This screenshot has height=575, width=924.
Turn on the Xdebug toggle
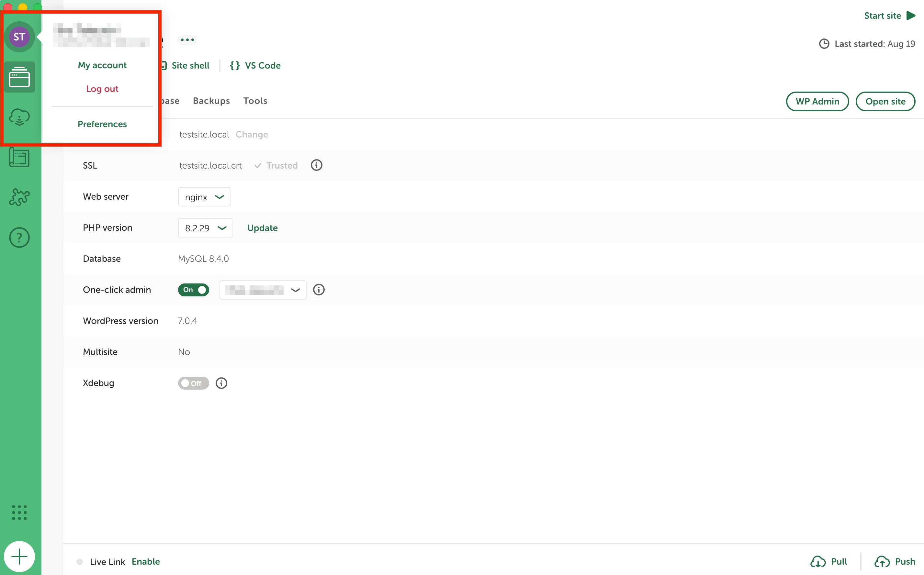194,383
